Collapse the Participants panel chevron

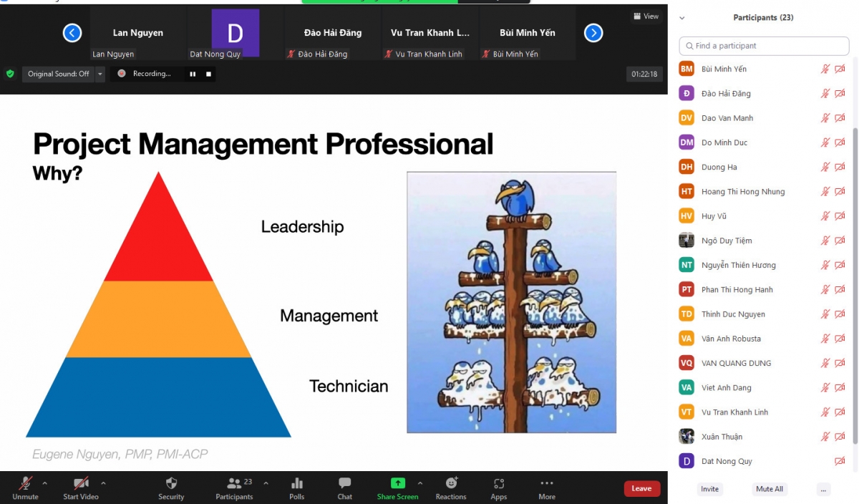pyautogui.click(x=682, y=18)
